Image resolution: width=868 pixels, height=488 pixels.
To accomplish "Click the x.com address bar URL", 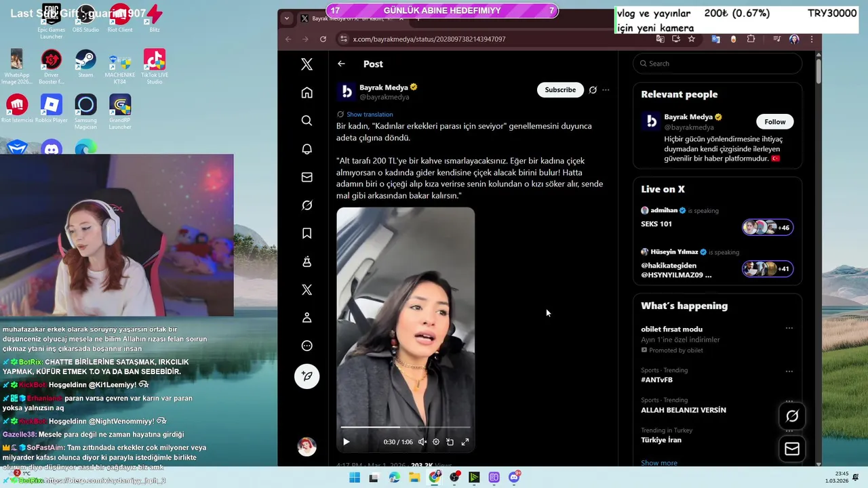I will (429, 39).
